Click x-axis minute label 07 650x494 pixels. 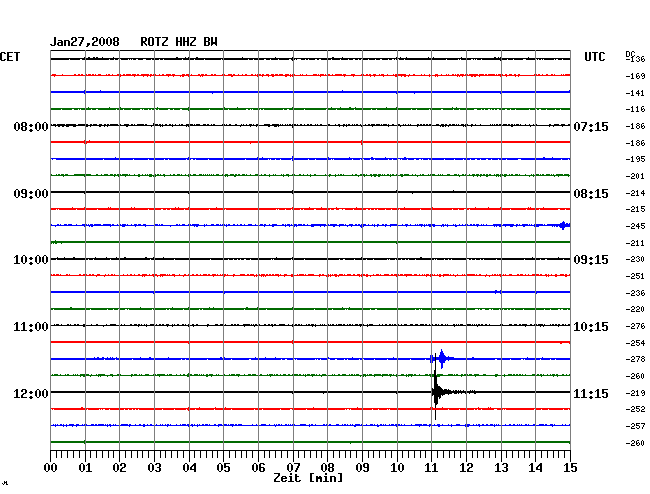[293, 468]
